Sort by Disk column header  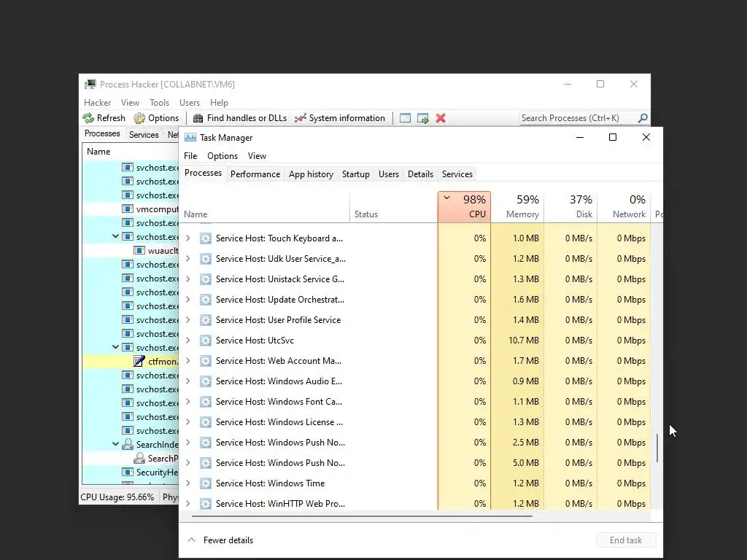point(570,206)
